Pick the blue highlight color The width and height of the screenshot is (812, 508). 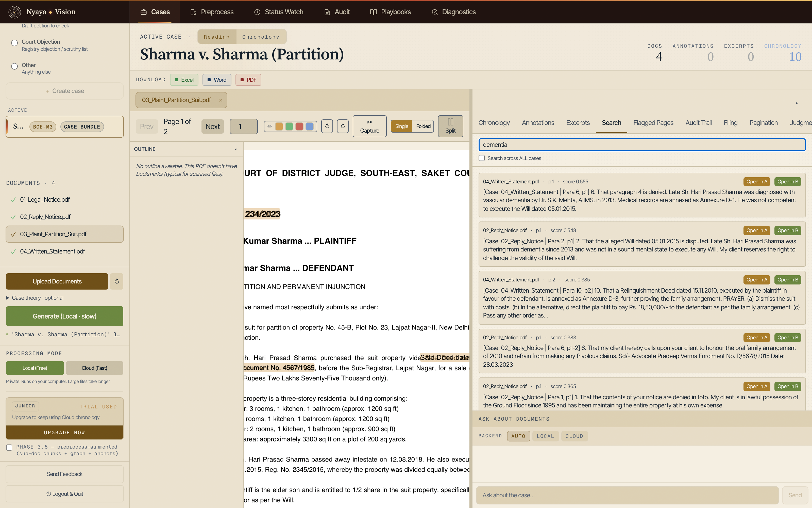[x=310, y=126]
